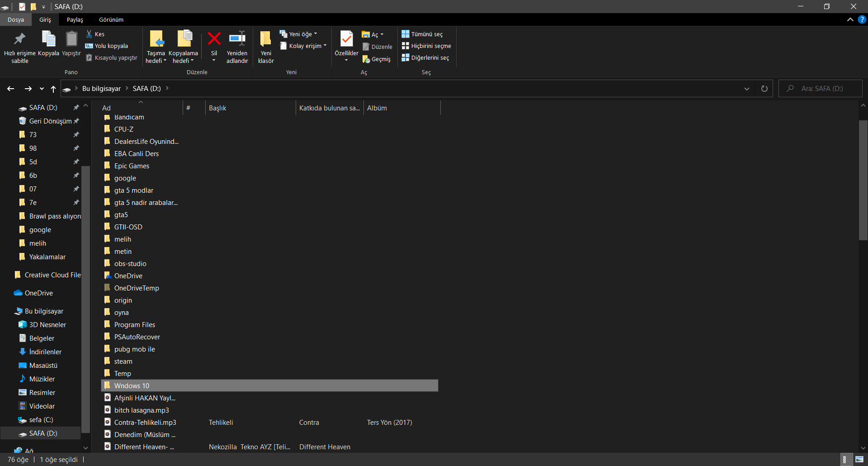The width and height of the screenshot is (868, 466).
Task: Click the search box Ara: SAFA (D:)
Action: pyautogui.click(x=821, y=89)
